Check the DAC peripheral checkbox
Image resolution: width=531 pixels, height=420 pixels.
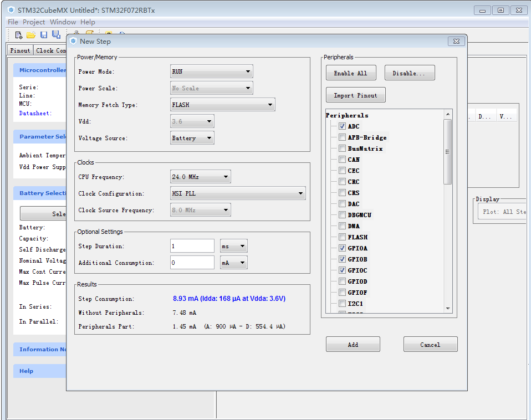[x=342, y=204]
